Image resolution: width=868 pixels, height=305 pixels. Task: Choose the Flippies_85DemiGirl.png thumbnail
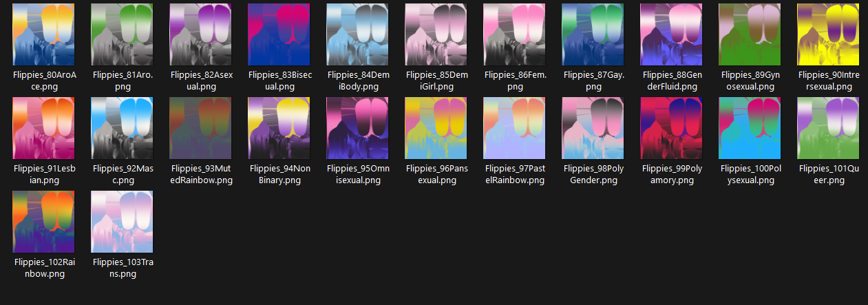pyautogui.click(x=436, y=34)
